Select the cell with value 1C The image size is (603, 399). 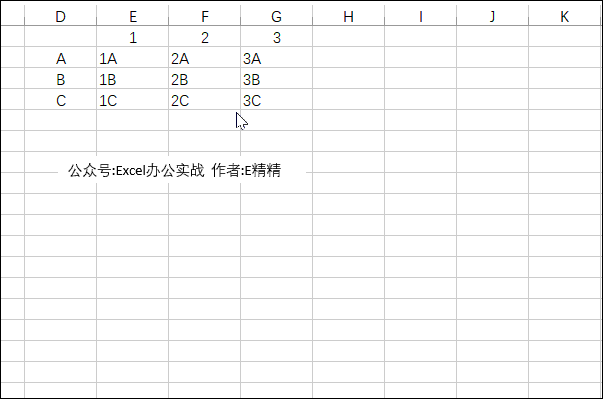[x=132, y=100]
